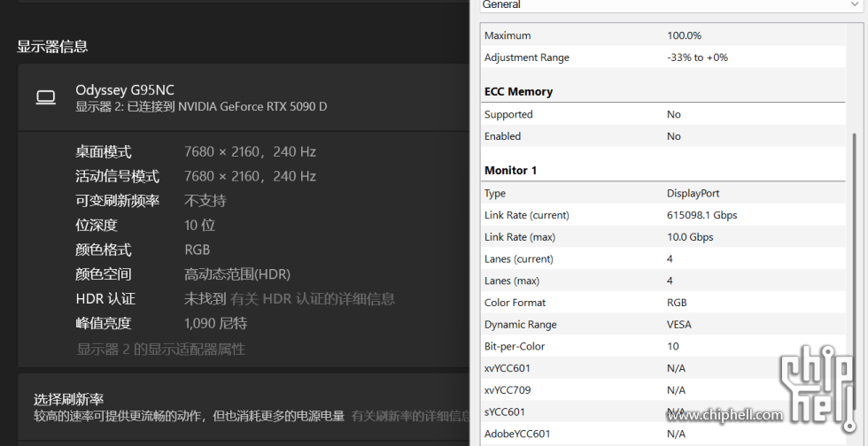Open the HDR certification details link
Screen dimensions: 868x446
[312, 299]
